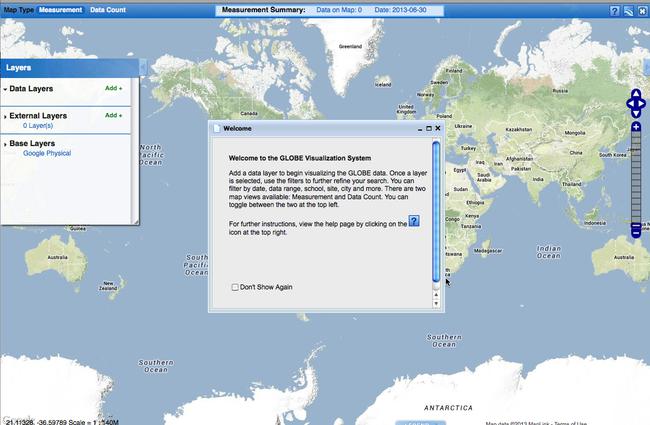The width and height of the screenshot is (650, 425).
Task: Check the Don't Show Again box
Action: tap(236, 287)
